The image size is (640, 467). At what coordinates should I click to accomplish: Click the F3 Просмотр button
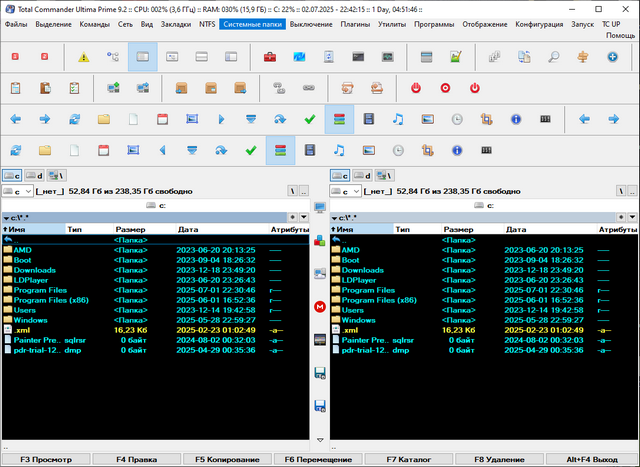[46, 459]
